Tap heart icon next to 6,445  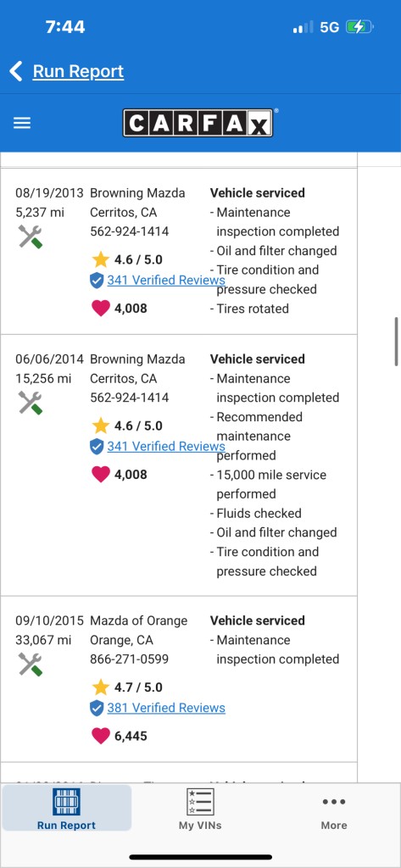click(x=100, y=737)
